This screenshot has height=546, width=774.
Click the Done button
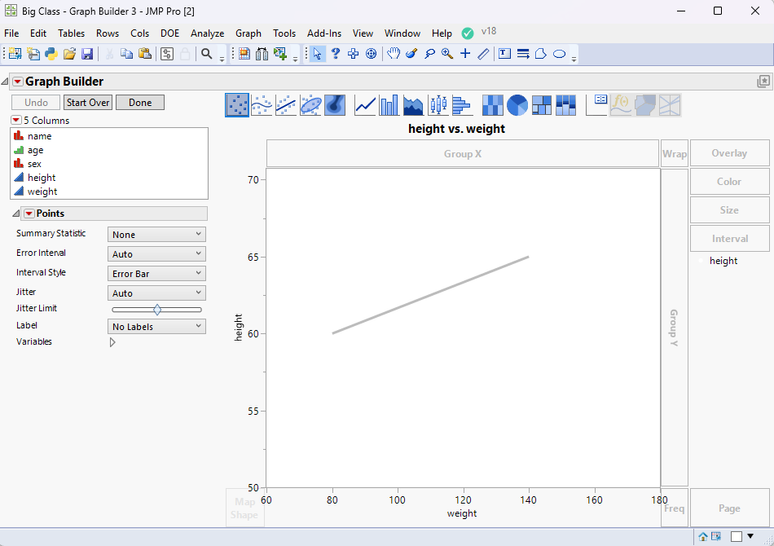coord(140,102)
